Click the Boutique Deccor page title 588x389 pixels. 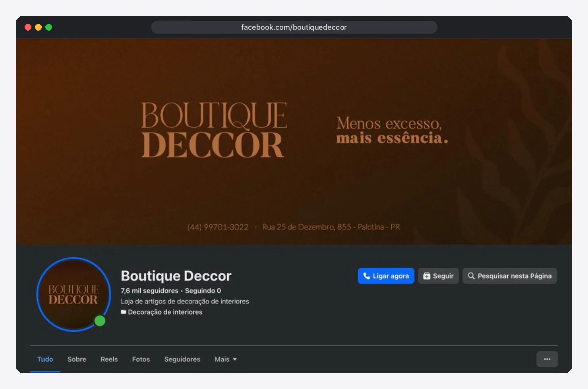tap(176, 276)
